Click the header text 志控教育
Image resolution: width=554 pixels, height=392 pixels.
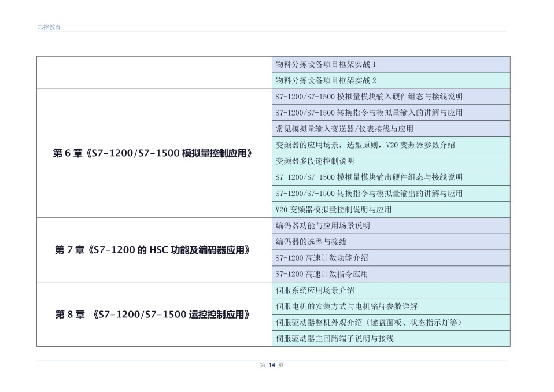coord(49,27)
